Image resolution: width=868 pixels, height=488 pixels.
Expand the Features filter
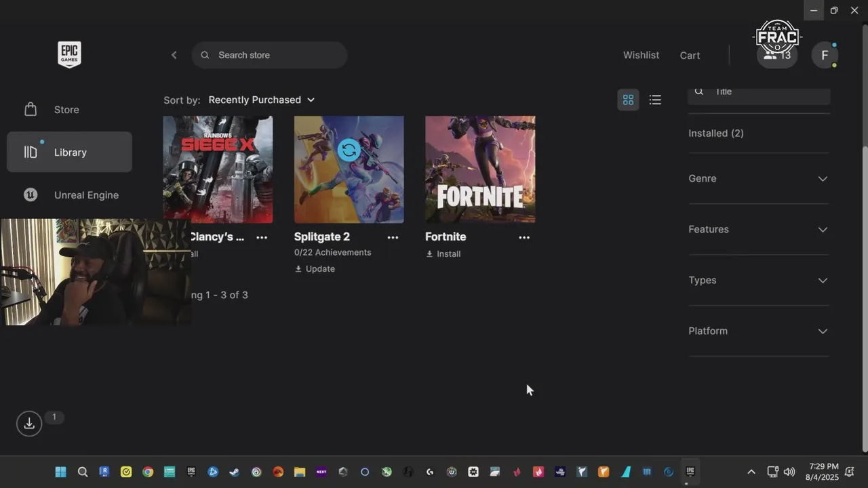tap(759, 229)
